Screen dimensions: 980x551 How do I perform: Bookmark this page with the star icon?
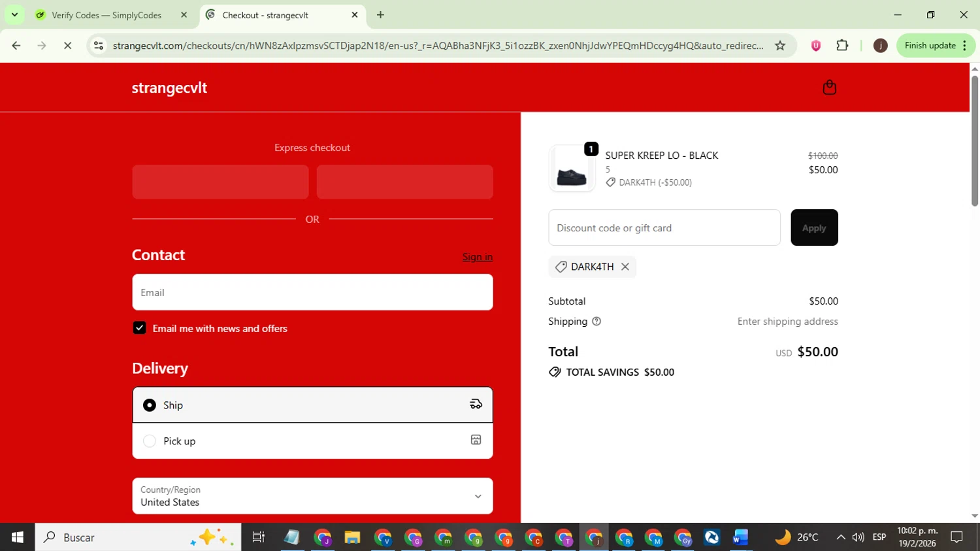[x=780, y=45]
